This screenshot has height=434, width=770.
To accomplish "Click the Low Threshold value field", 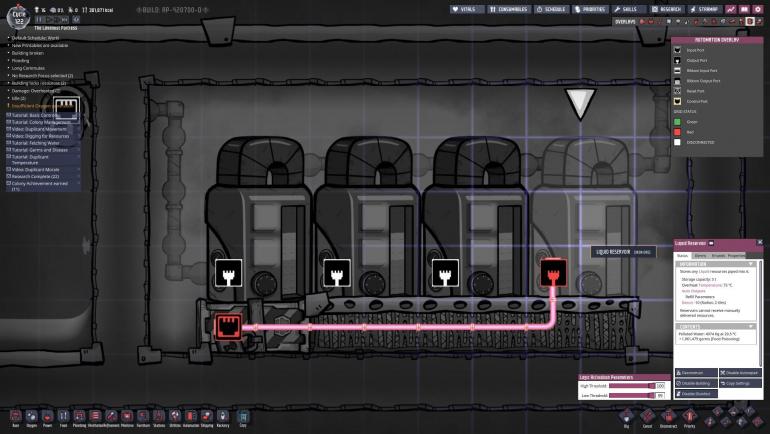I will [x=660, y=395].
